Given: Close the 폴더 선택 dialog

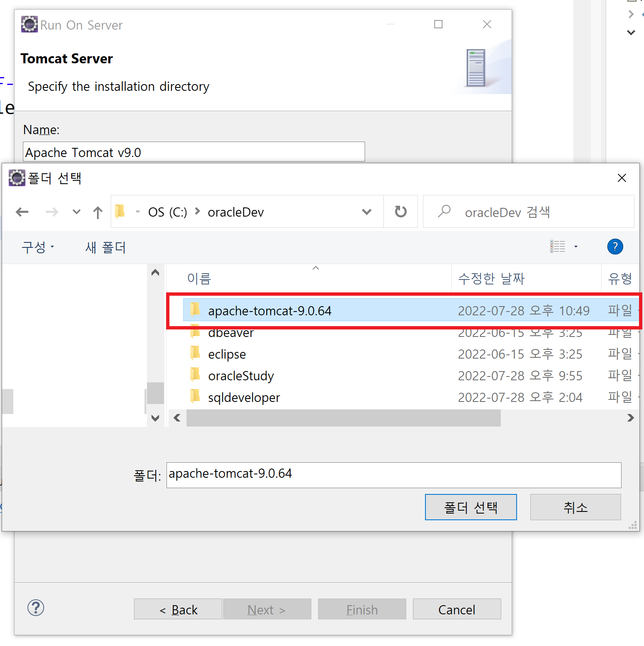Looking at the screenshot, I should click(x=622, y=178).
